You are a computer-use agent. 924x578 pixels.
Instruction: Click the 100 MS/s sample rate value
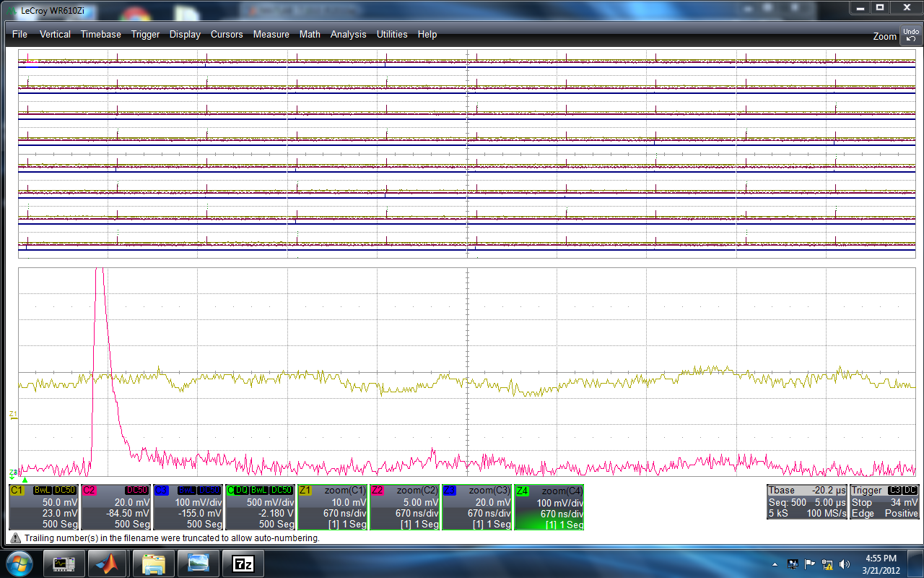826,513
